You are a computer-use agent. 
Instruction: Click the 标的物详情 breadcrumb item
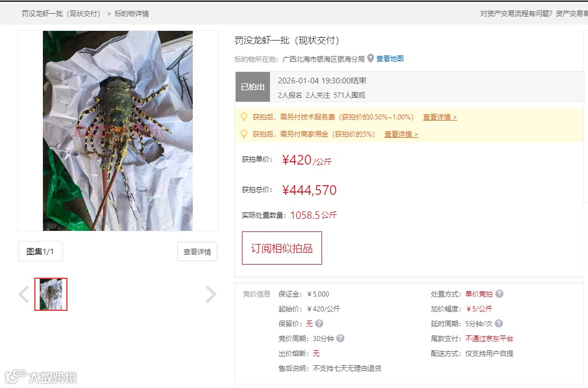point(132,14)
